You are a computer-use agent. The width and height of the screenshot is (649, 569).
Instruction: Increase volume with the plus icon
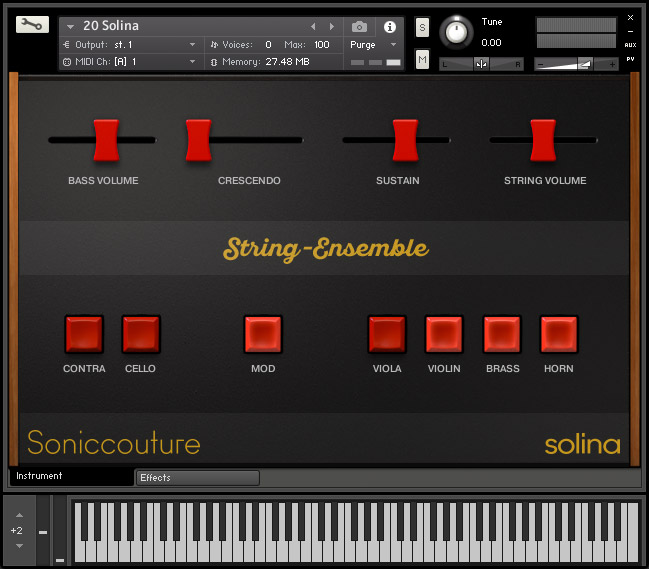coord(612,65)
